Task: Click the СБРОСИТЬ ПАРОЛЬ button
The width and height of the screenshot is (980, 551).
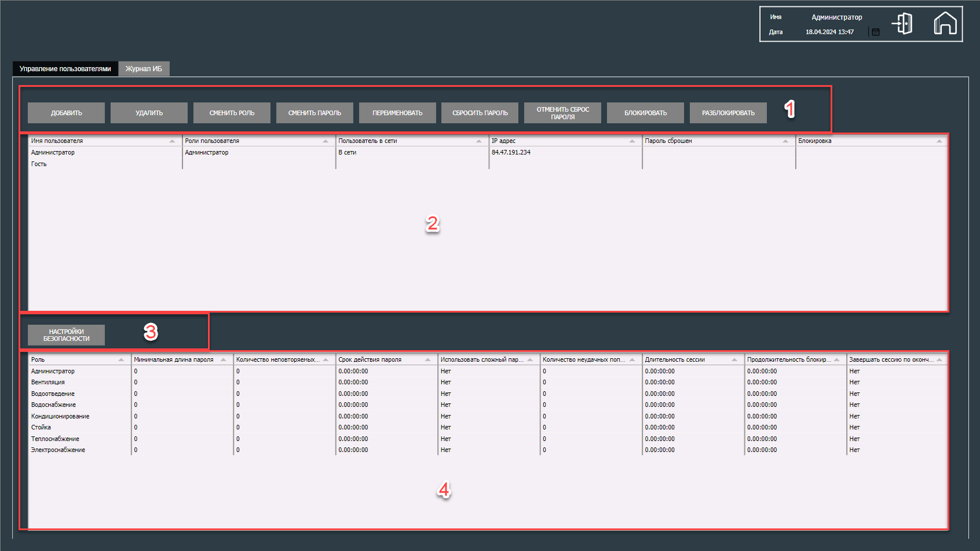Action: (480, 113)
